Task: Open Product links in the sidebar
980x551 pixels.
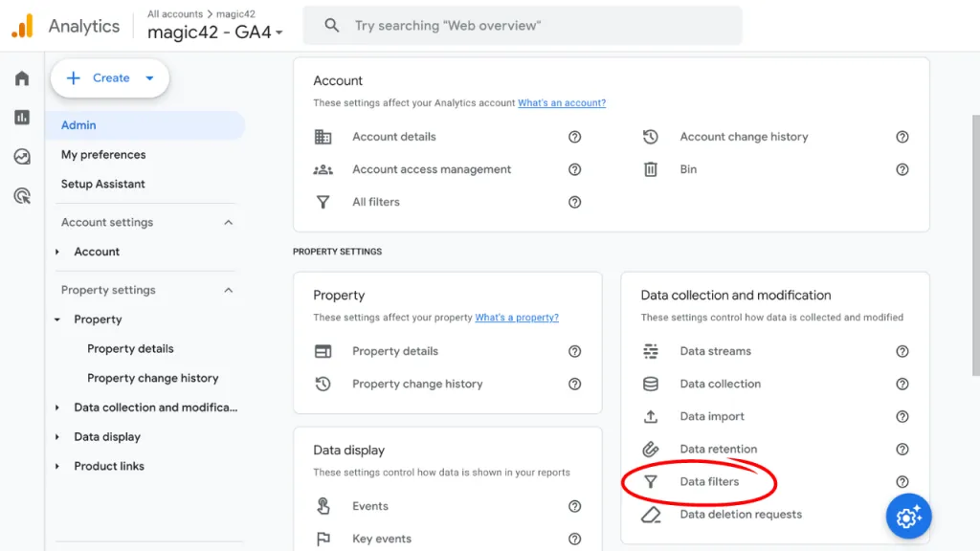Action: tap(109, 466)
